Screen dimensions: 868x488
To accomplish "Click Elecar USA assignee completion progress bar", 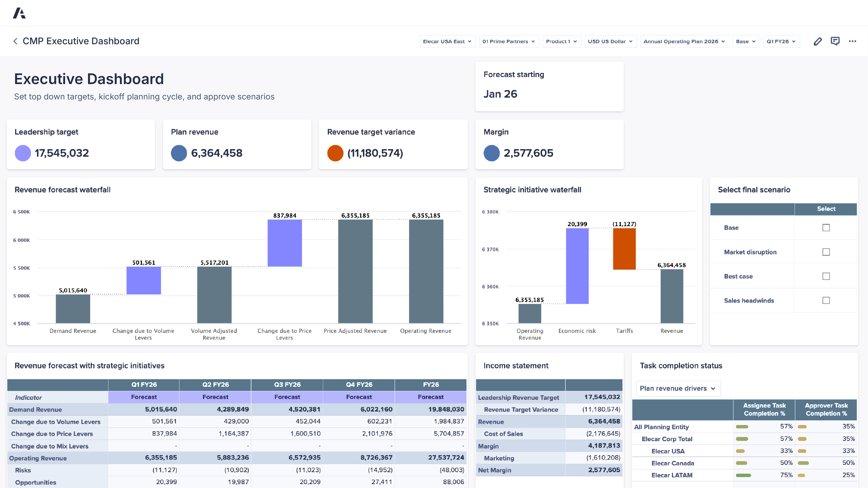I will tap(740, 451).
